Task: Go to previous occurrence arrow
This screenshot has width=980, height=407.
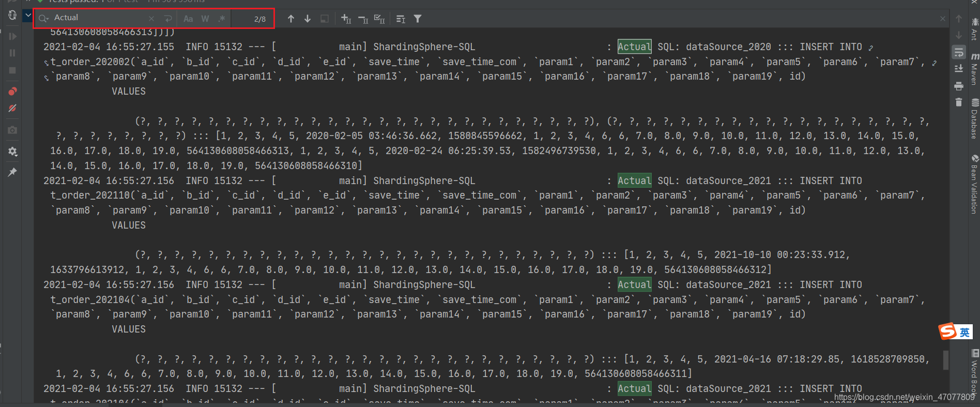Action: [x=291, y=19]
